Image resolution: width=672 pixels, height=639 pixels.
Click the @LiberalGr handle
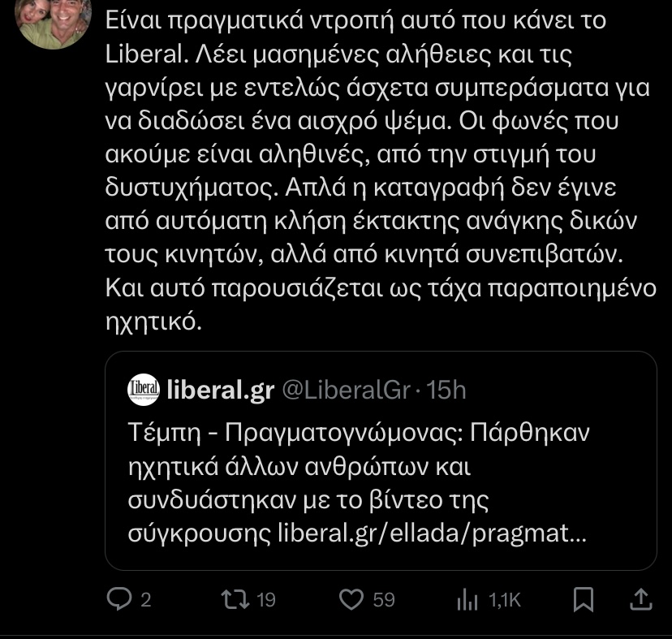click(346, 390)
